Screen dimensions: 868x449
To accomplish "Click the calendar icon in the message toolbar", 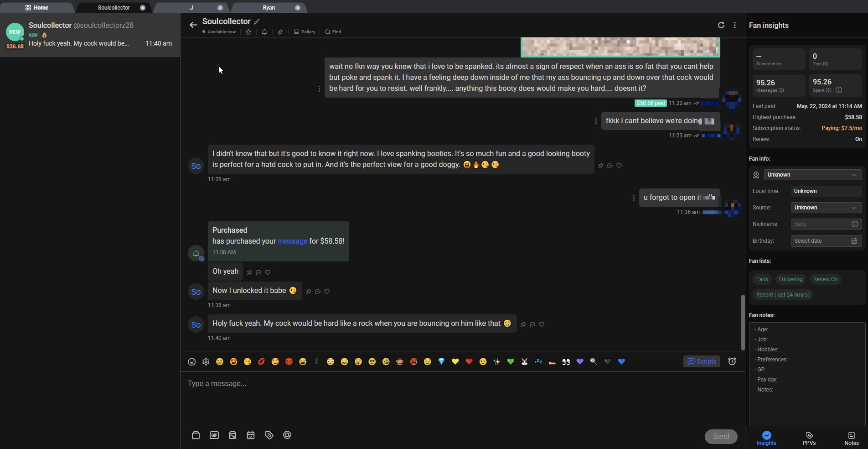I will coord(251,435).
